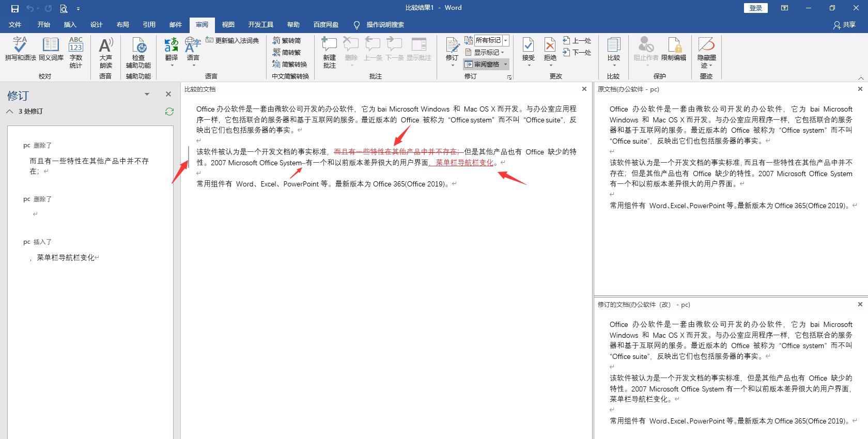868x439 pixels.
Task: Open Print Preview from quick access toolbar
Action: point(64,8)
